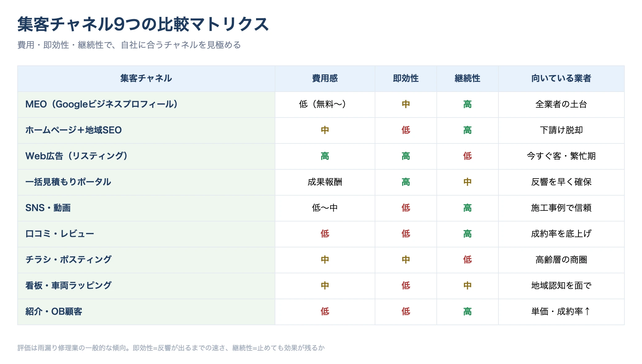Image resolution: width=642 pixels, height=364 pixels.
Task: Click 即効性 value 低 in ホームページ row
Action: pyautogui.click(x=406, y=130)
